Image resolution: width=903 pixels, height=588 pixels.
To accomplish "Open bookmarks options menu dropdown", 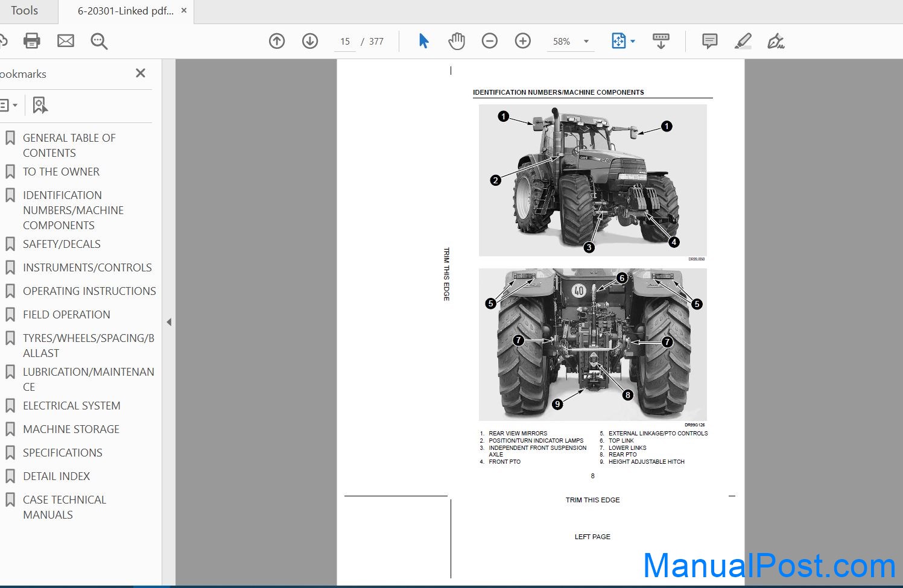I will click(x=8, y=106).
